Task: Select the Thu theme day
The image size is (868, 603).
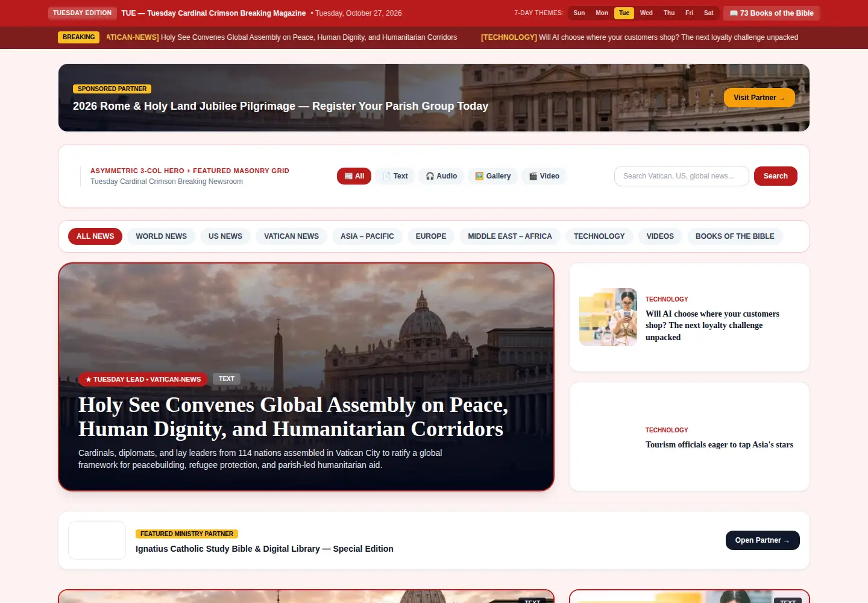Action: point(669,13)
